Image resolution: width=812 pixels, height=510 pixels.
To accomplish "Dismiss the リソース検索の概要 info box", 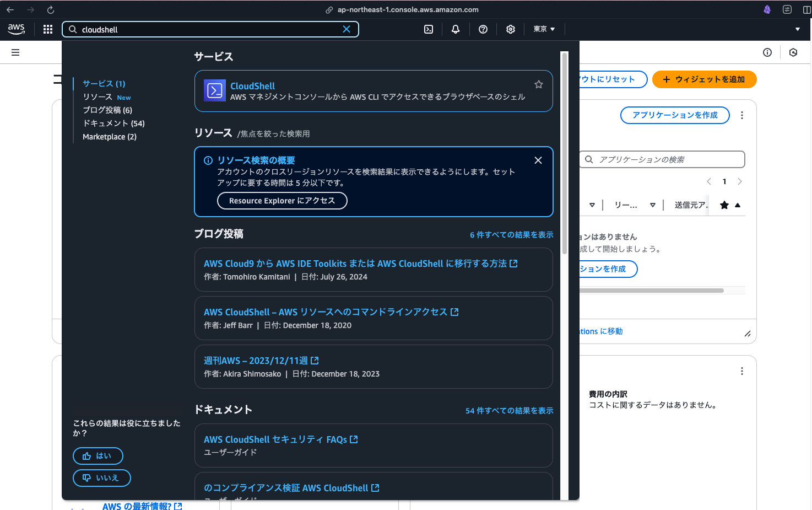I will click(538, 160).
